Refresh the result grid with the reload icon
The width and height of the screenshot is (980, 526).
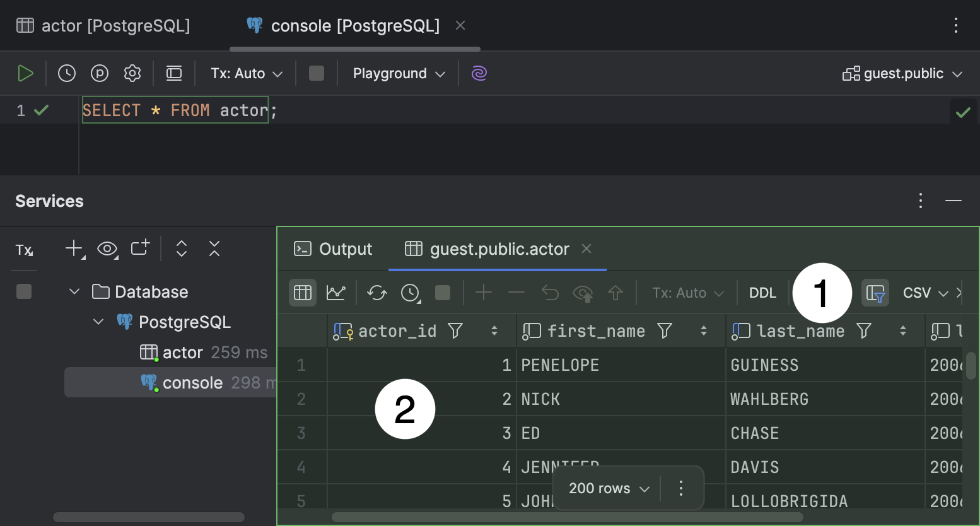(x=376, y=292)
